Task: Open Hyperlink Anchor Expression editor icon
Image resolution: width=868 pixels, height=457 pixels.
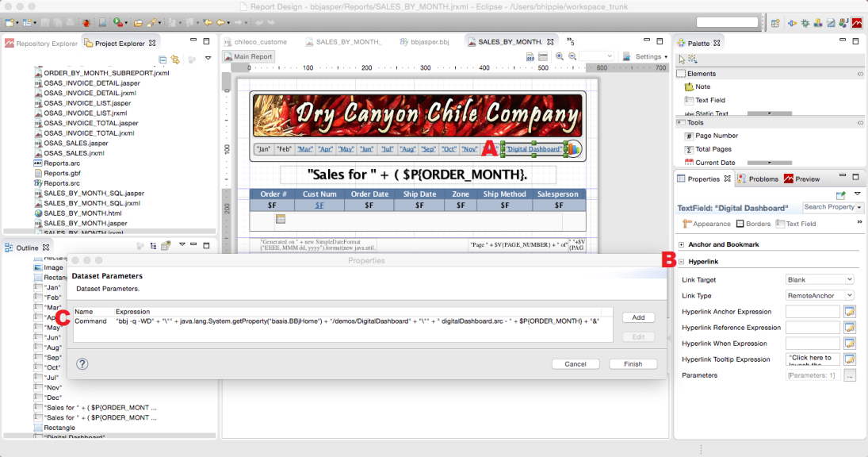Action: (850, 312)
